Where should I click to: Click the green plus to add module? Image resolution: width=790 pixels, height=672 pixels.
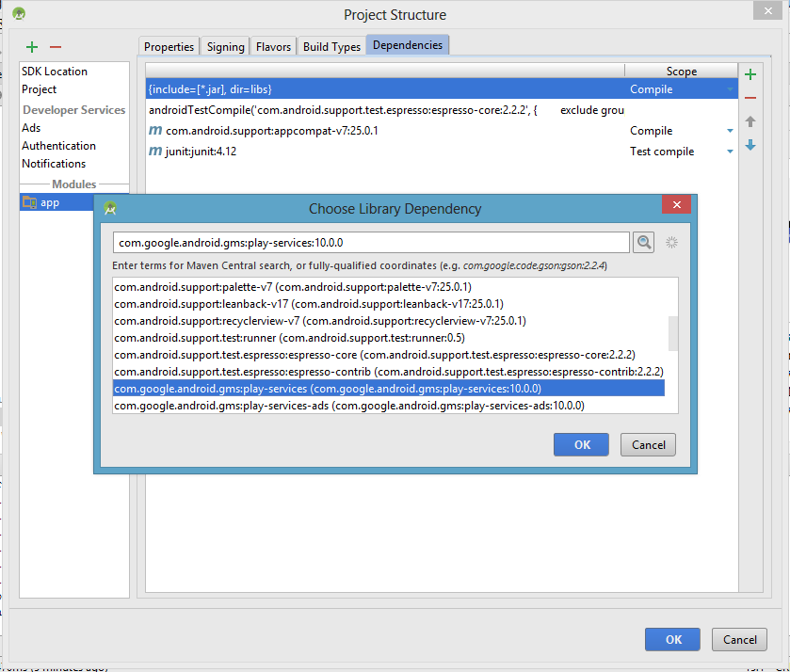point(32,47)
